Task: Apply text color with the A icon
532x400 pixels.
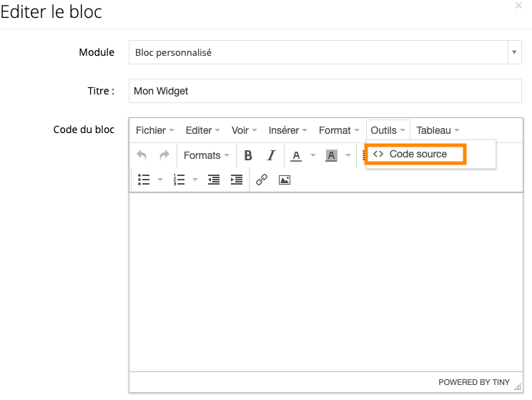Action: pos(296,155)
